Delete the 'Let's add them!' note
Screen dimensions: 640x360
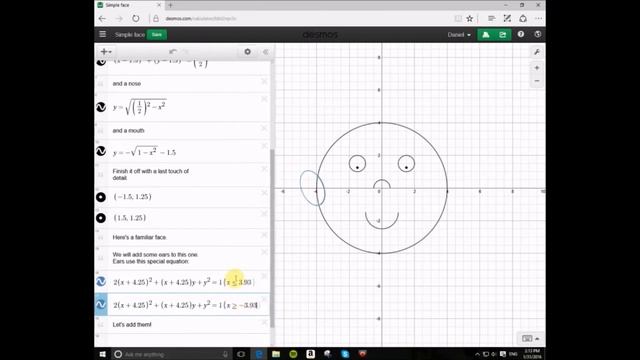264,322
